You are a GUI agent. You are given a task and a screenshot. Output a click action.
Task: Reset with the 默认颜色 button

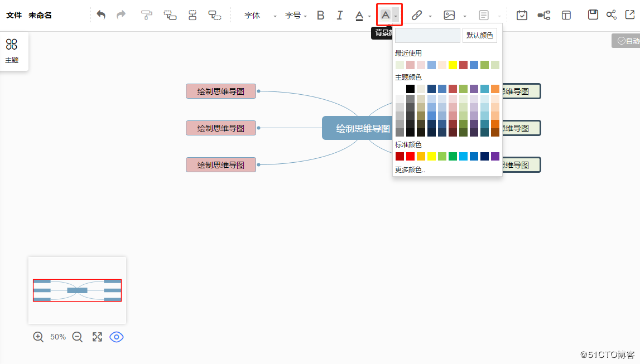pyautogui.click(x=480, y=36)
